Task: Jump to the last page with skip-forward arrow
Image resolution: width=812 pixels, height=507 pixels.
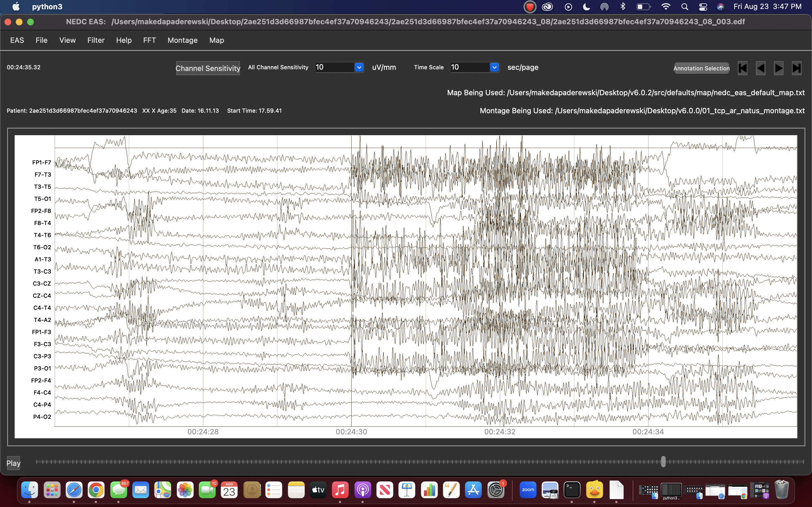Action: click(x=796, y=68)
